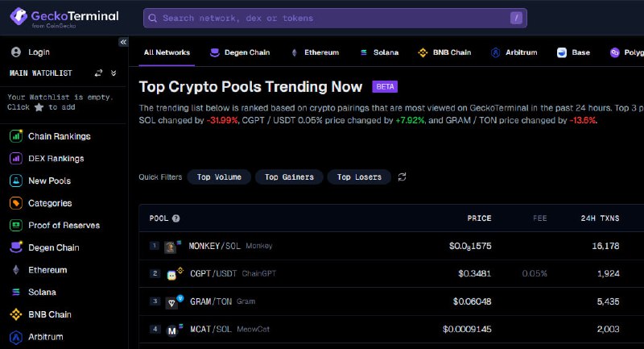Click the 0.05% fee value
Viewport: 644px width, 349px height.
tap(535, 273)
